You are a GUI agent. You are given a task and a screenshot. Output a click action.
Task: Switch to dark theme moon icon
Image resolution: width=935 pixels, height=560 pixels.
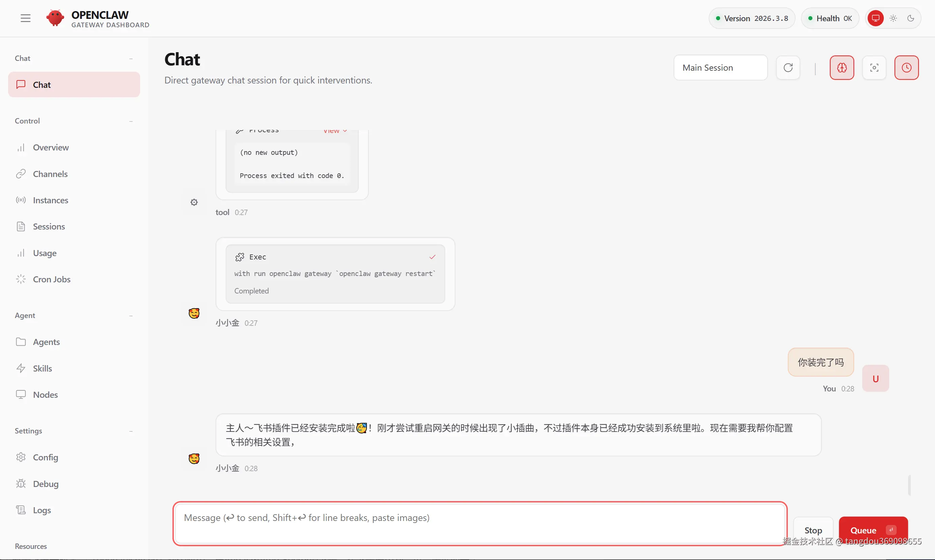click(x=910, y=18)
